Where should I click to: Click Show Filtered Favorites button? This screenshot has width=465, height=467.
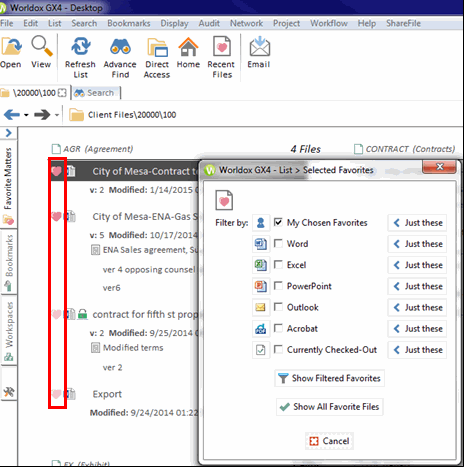coord(330,378)
